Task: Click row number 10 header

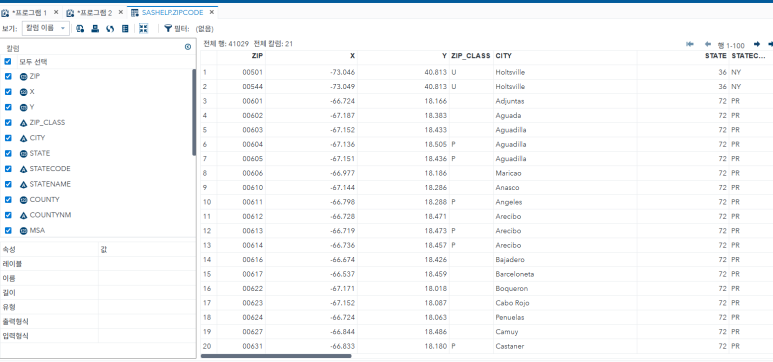Action: [209, 202]
